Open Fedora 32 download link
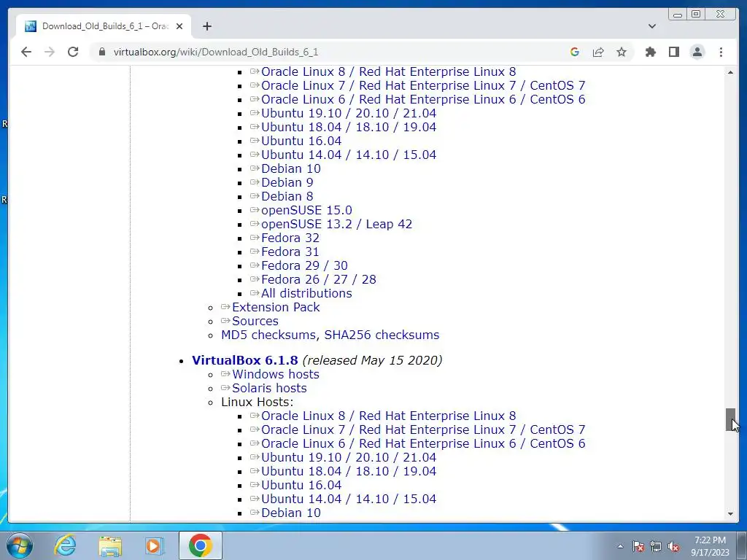The image size is (747, 560). pos(290,238)
